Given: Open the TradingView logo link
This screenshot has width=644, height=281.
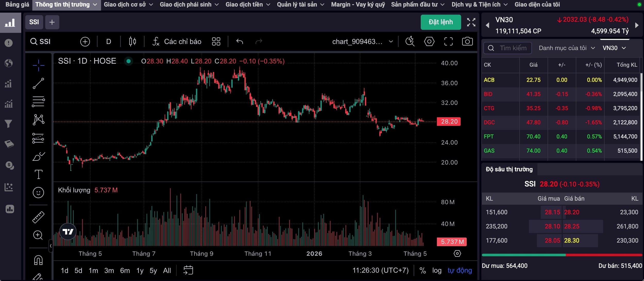Looking at the screenshot, I should point(68,232).
